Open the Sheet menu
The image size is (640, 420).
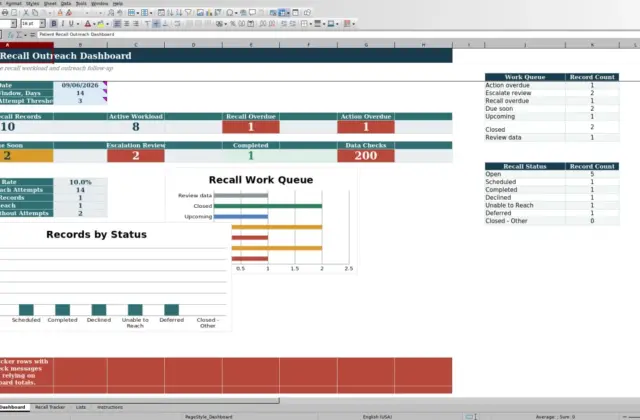tap(50, 3)
